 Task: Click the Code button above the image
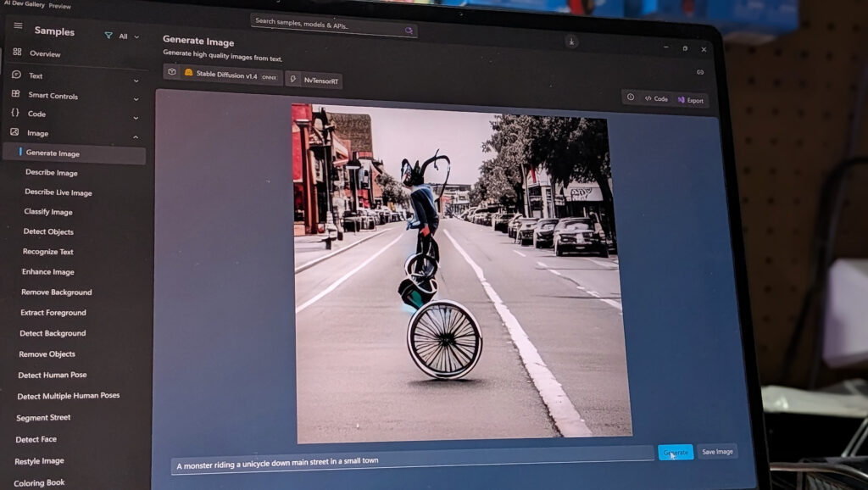pyautogui.click(x=656, y=98)
